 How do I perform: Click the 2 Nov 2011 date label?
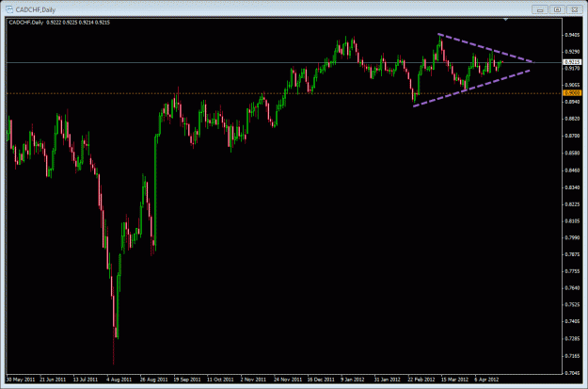pos(253,380)
